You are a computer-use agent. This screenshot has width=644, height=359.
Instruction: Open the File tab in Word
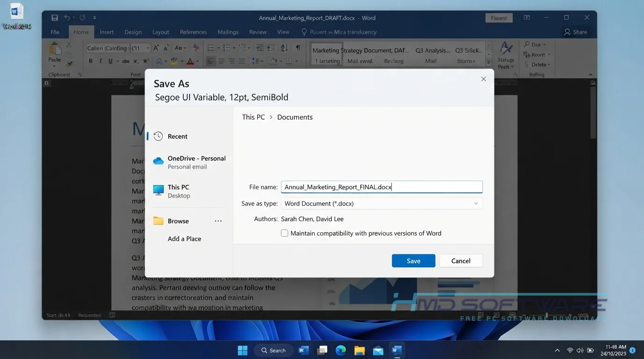tap(55, 32)
